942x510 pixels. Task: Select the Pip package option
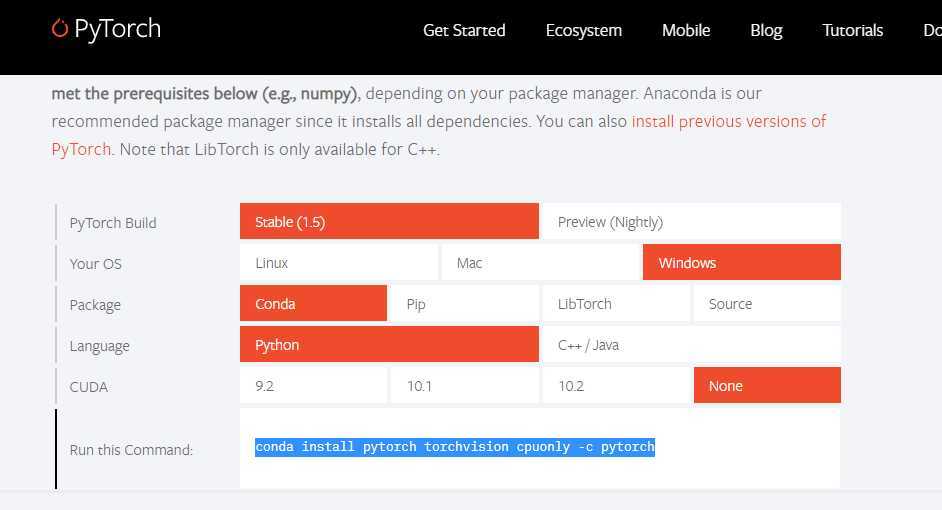click(464, 303)
